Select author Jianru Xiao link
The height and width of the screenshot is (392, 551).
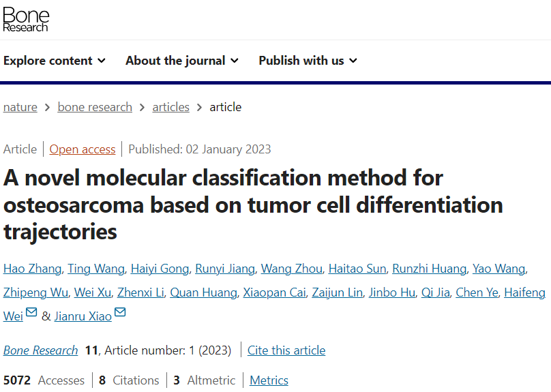[x=83, y=316]
